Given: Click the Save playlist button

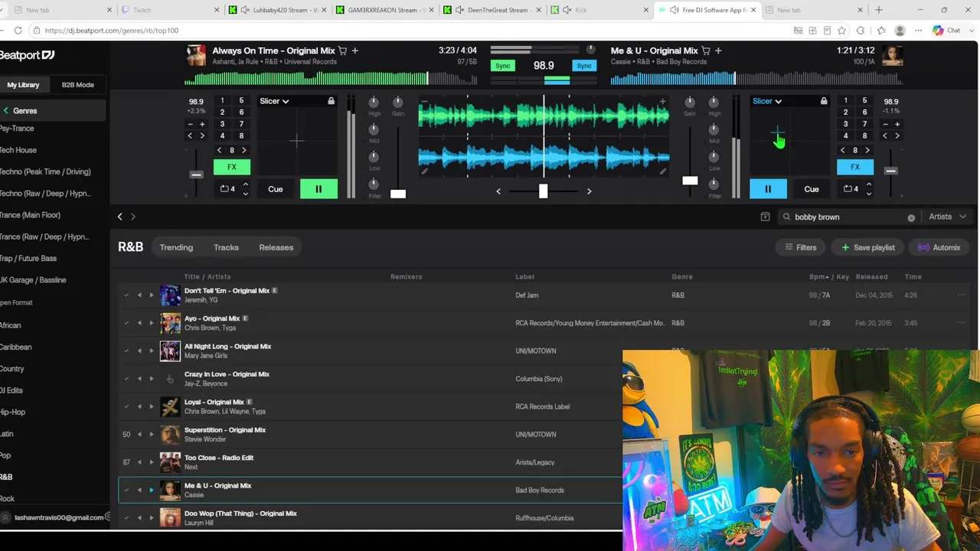Looking at the screenshot, I should tap(868, 247).
